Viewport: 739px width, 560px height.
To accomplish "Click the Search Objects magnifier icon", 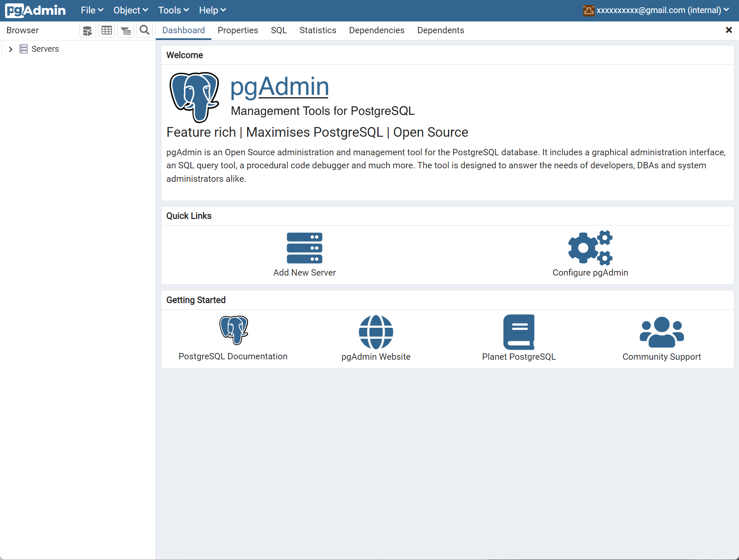I will coord(144,30).
